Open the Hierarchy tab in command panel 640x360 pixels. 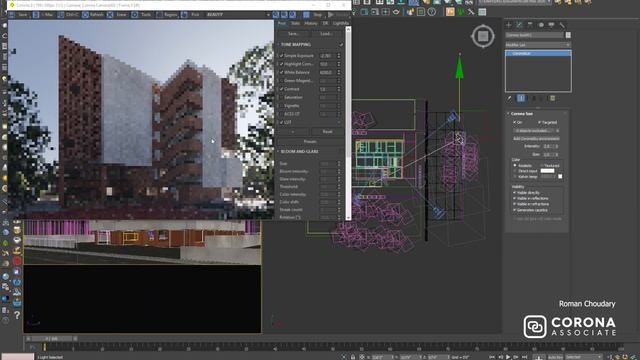coord(530,25)
